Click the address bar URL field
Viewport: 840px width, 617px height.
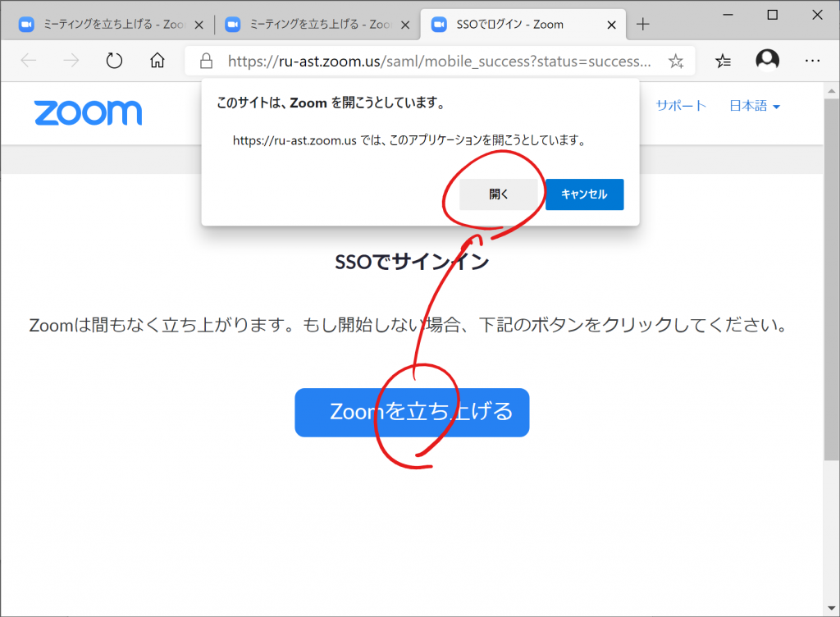click(x=440, y=61)
